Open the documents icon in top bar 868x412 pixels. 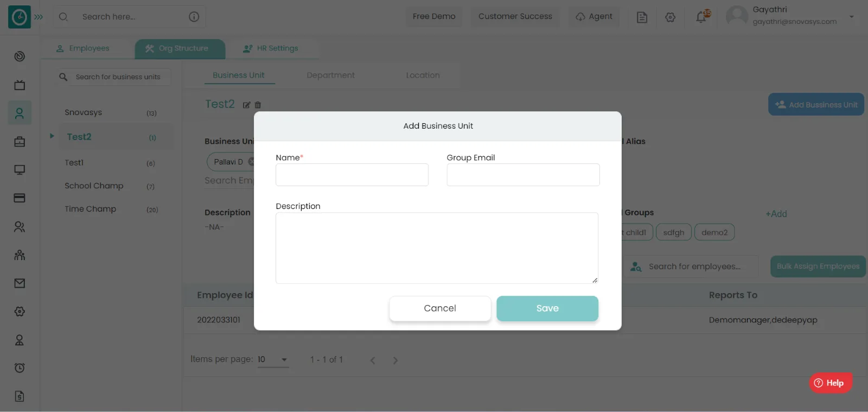(642, 17)
